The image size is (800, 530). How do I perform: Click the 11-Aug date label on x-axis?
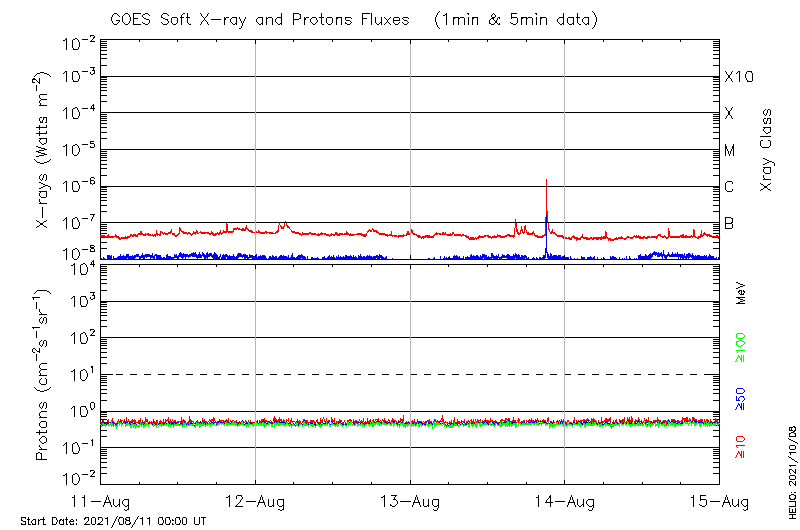click(x=101, y=500)
